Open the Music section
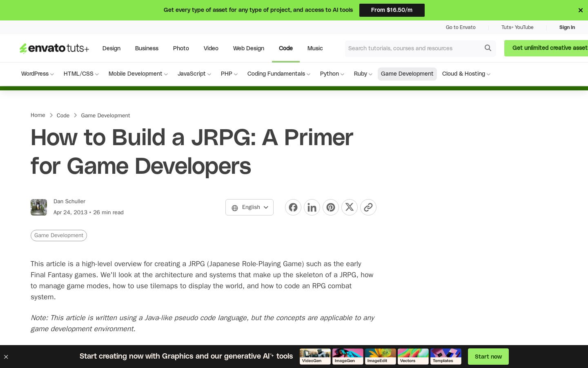 [x=315, y=48]
